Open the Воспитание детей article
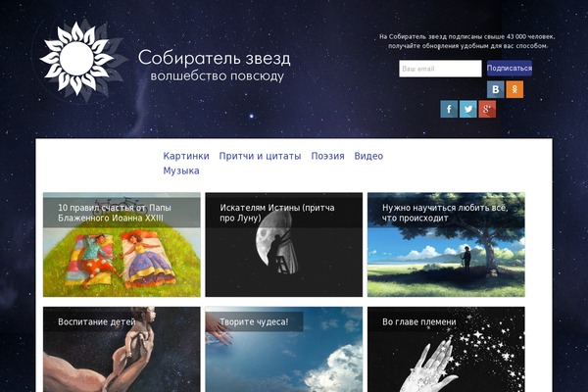Image resolution: width=588 pixels, height=392 pixels. [122, 349]
